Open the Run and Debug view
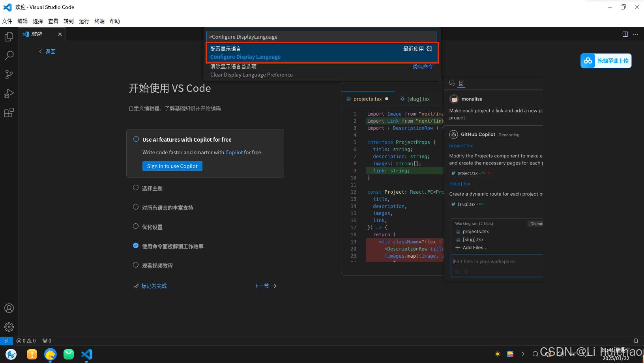The height and width of the screenshot is (363, 644). pyautogui.click(x=9, y=94)
